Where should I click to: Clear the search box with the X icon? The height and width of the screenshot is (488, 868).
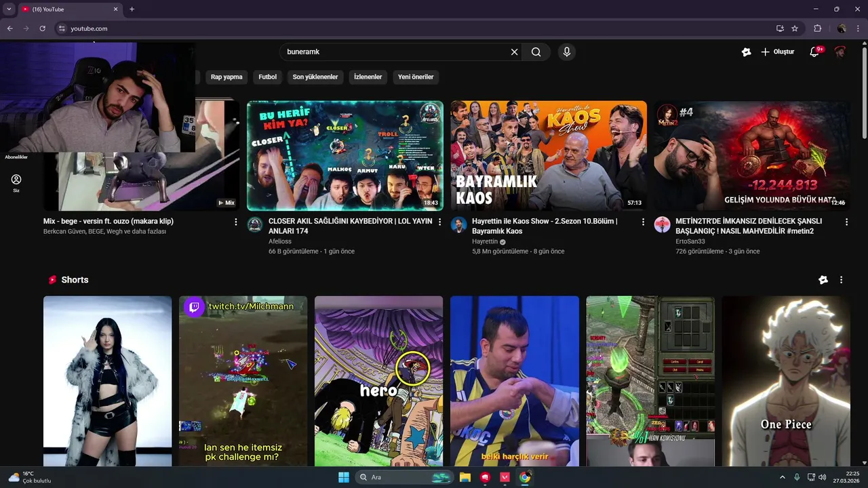(x=514, y=52)
